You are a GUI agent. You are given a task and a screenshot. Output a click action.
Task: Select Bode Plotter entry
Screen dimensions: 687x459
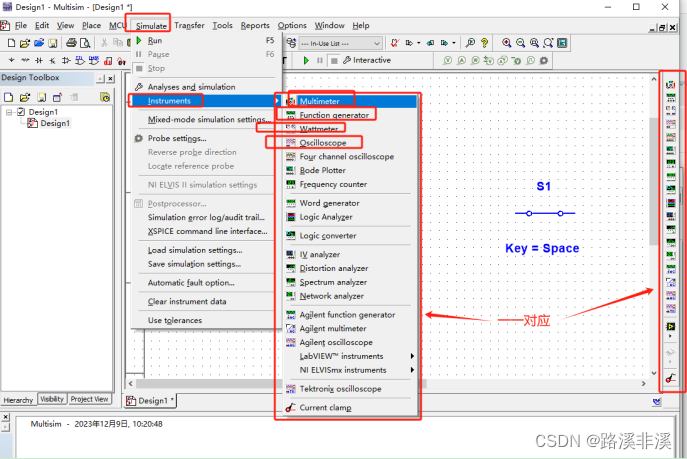click(x=350, y=170)
